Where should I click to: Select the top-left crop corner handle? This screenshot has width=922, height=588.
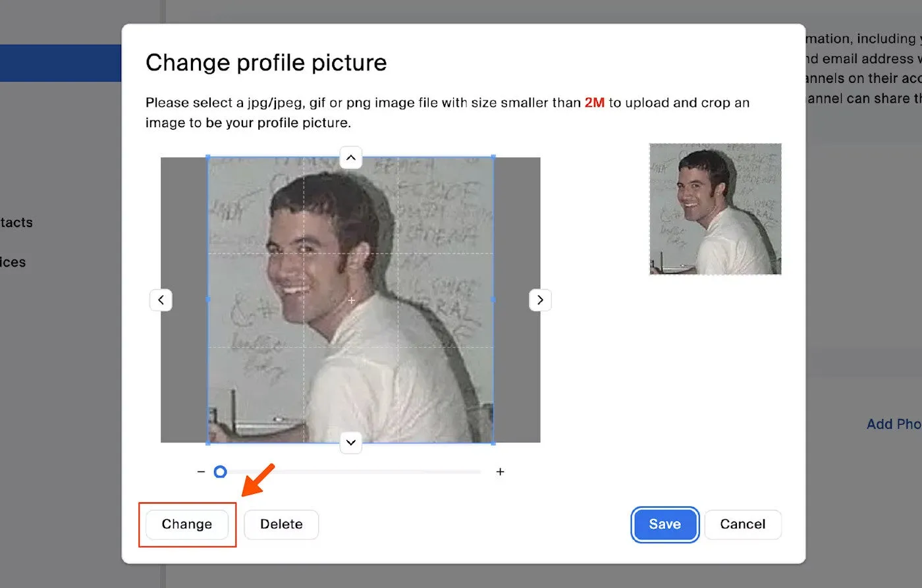pos(208,157)
